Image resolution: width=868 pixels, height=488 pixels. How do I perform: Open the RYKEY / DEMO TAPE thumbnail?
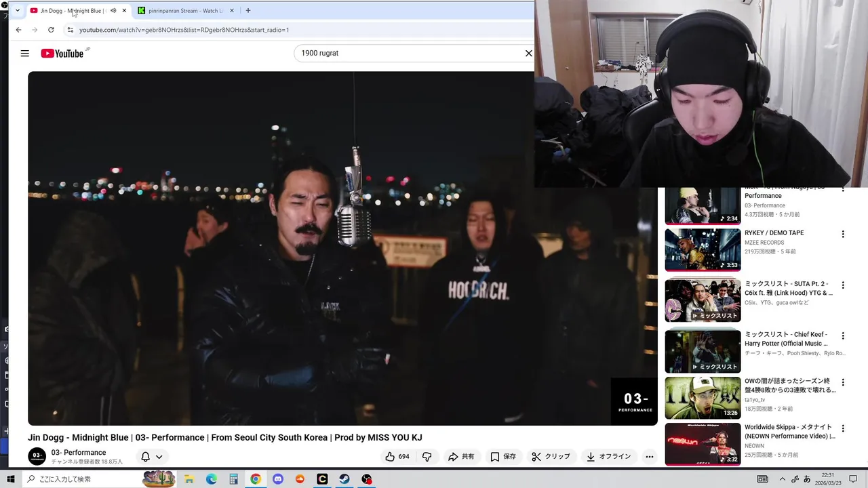click(x=703, y=249)
